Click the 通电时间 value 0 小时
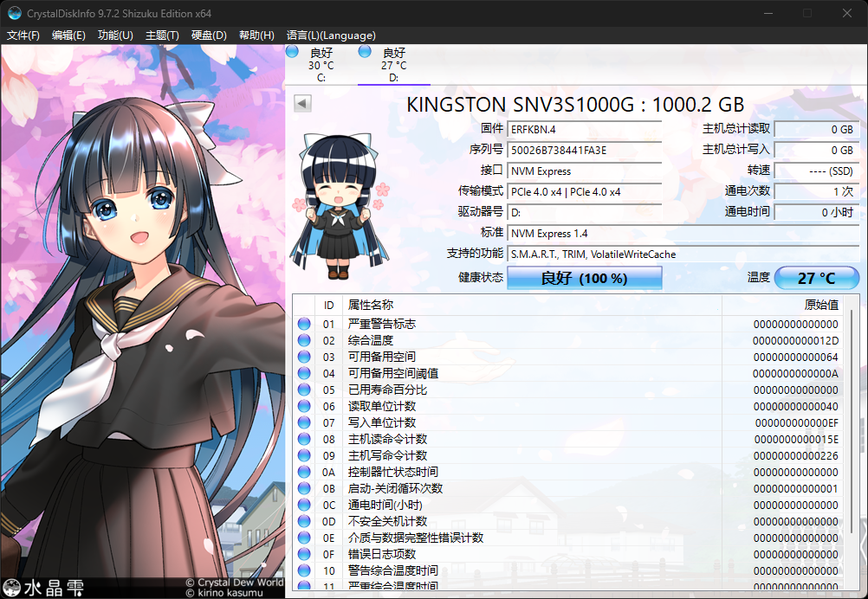The height and width of the screenshot is (599, 868). click(817, 212)
